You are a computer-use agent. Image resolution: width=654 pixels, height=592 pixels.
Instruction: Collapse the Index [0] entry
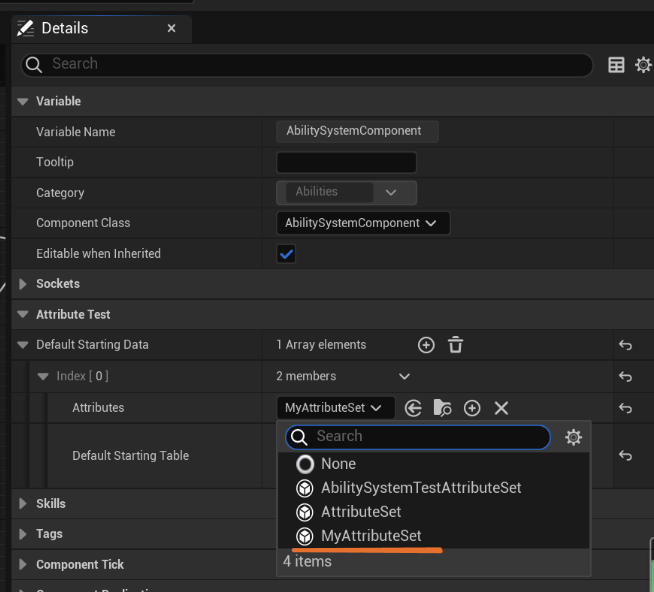coord(43,377)
